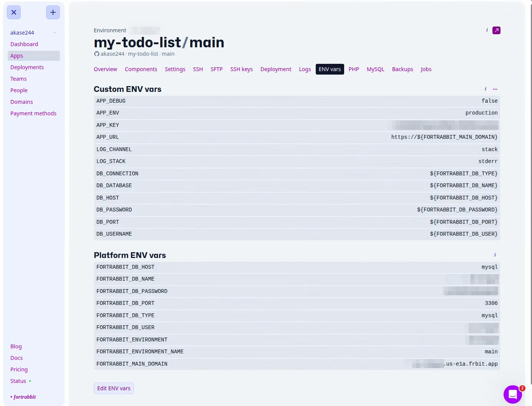Screen dimensions: 532x406
Task: Click the my-todo-list repository breadcrumb link
Action: tap(143, 54)
